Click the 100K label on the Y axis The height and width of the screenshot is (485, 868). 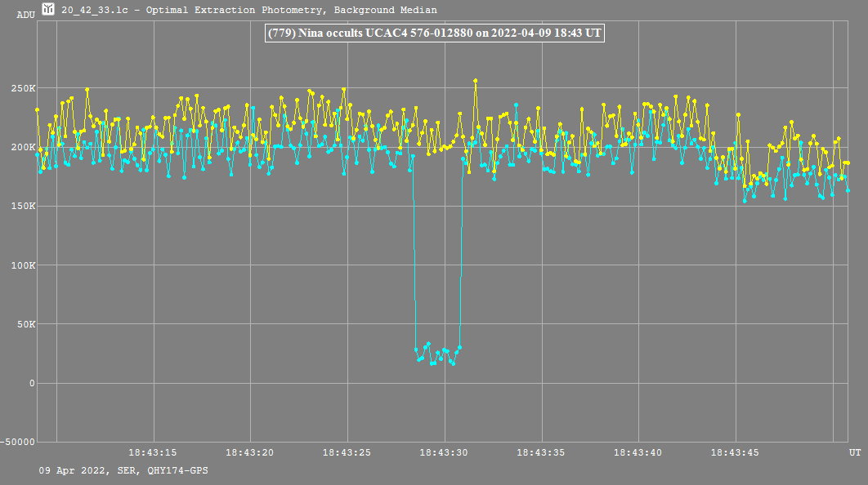point(22,265)
